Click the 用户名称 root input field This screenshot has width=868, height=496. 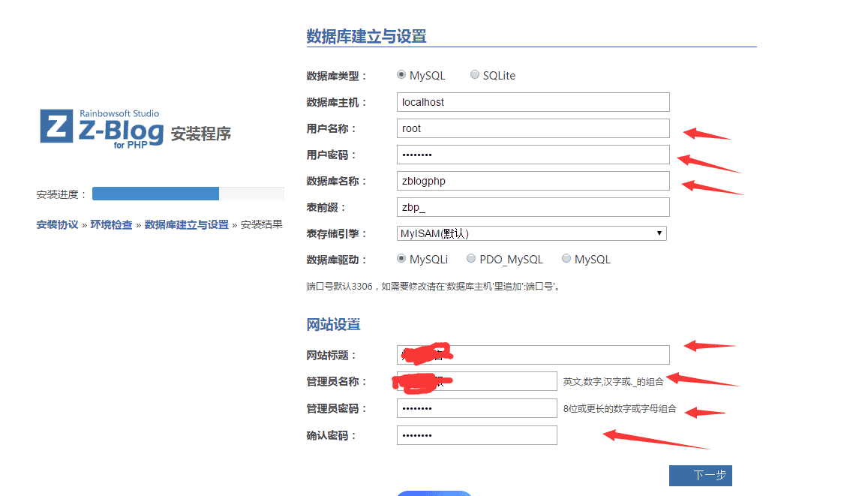tap(533, 128)
